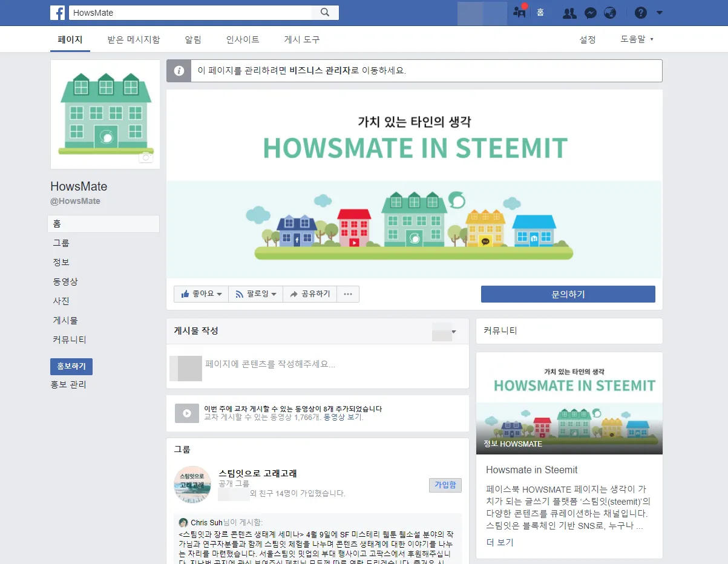Open 홍보 관리 link
The image size is (728, 564).
(68, 385)
